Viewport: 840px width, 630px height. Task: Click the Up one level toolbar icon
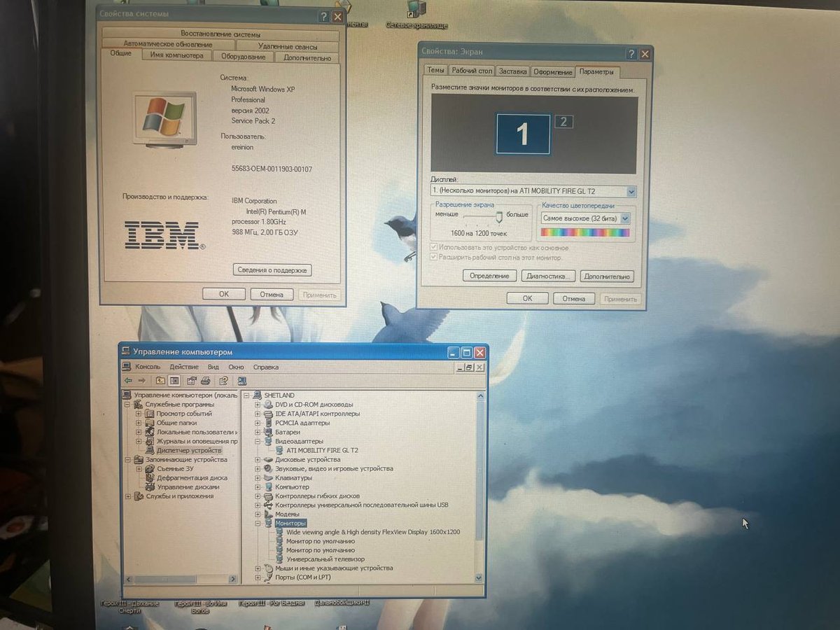click(x=160, y=381)
